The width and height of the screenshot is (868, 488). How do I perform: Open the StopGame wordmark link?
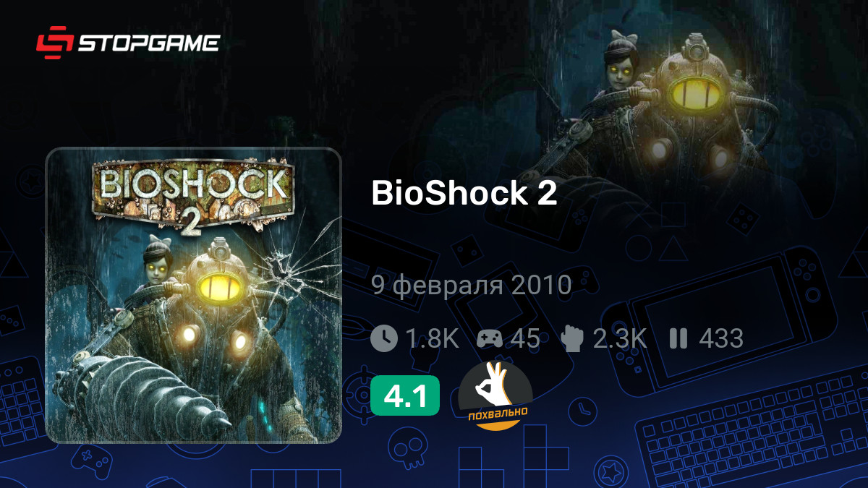[149, 43]
